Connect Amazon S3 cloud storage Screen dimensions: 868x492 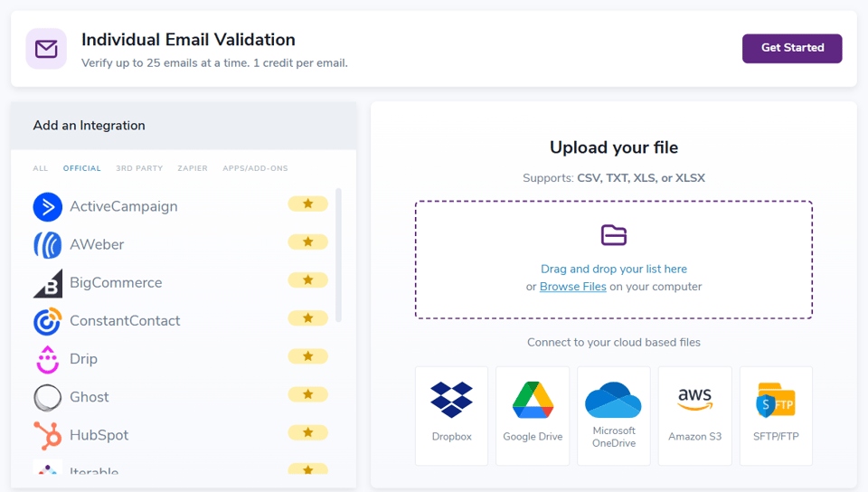coord(694,416)
